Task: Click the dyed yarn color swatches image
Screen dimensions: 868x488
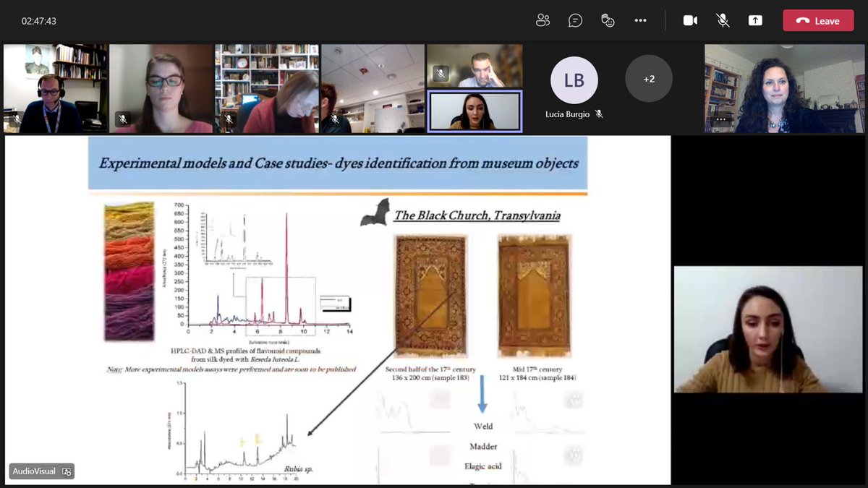Action: click(x=129, y=271)
